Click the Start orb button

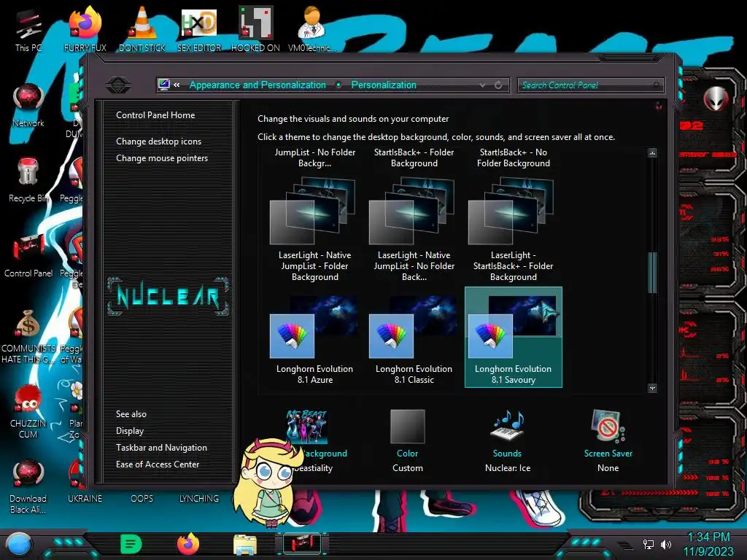[19, 544]
